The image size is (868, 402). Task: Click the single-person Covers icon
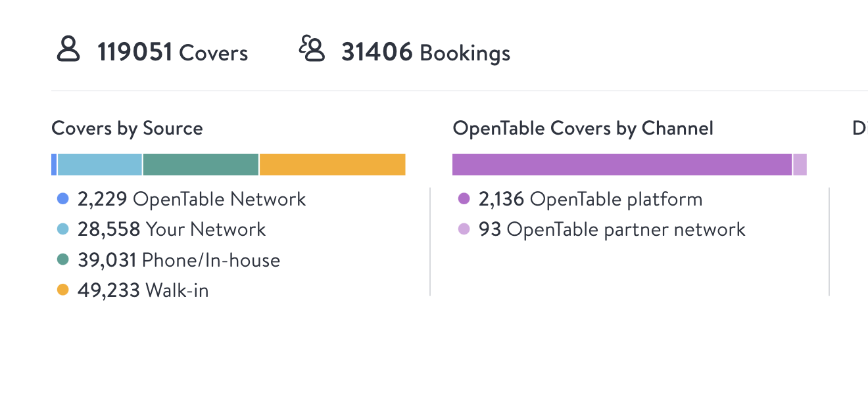(68, 49)
